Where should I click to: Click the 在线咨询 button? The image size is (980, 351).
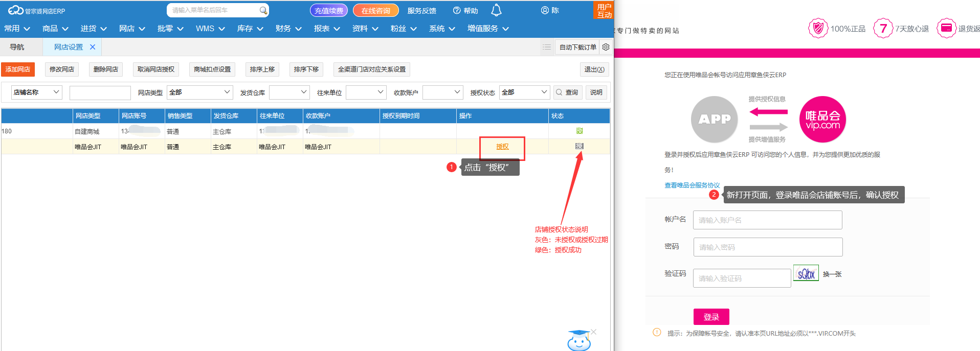pyautogui.click(x=376, y=10)
